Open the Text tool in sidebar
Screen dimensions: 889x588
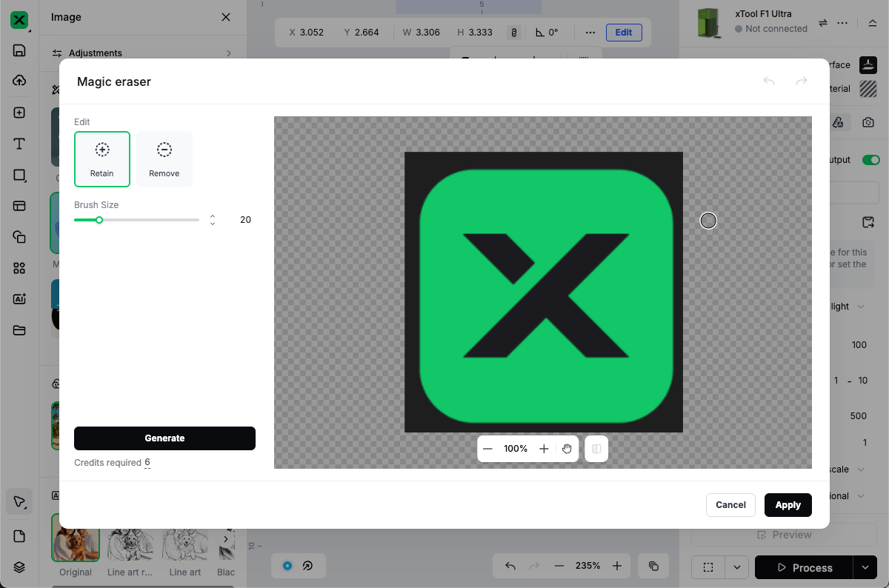coord(19,144)
